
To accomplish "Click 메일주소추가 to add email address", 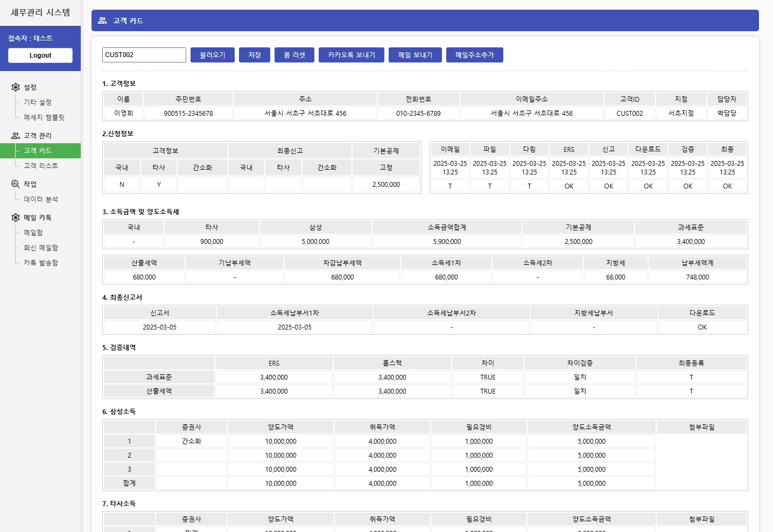I will point(474,54).
